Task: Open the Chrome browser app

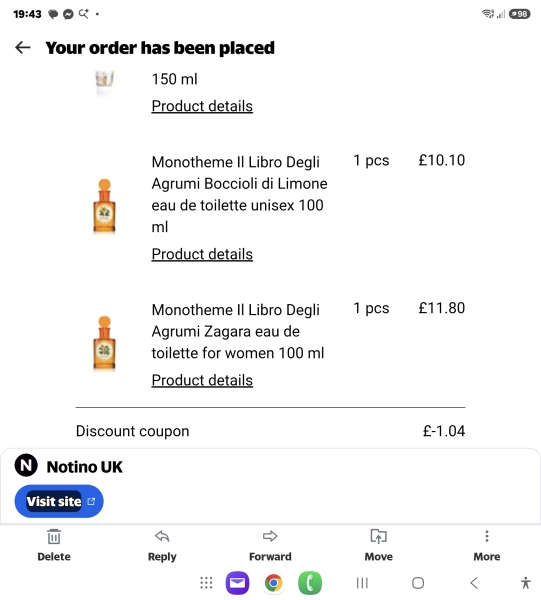Action: pos(274,583)
